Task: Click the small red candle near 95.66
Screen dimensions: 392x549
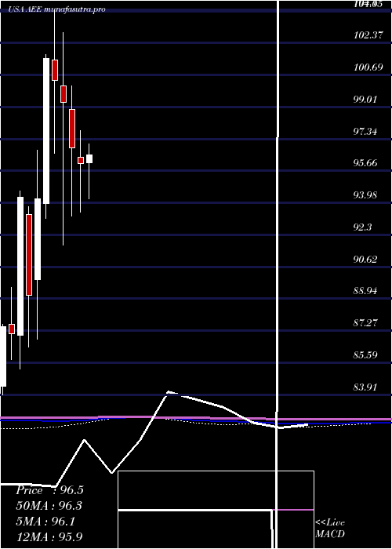Action: click(x=81, y=160)
